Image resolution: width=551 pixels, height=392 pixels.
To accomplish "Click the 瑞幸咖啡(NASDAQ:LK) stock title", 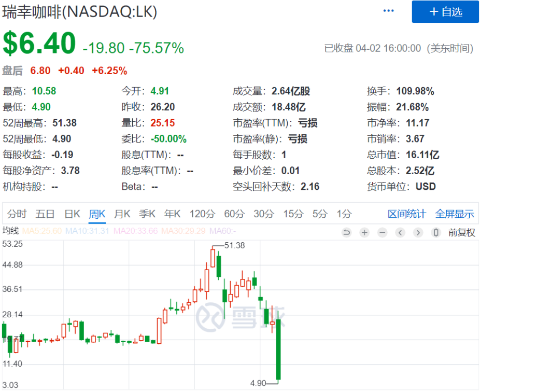I will pyautogui.click(x=80, y=12).
